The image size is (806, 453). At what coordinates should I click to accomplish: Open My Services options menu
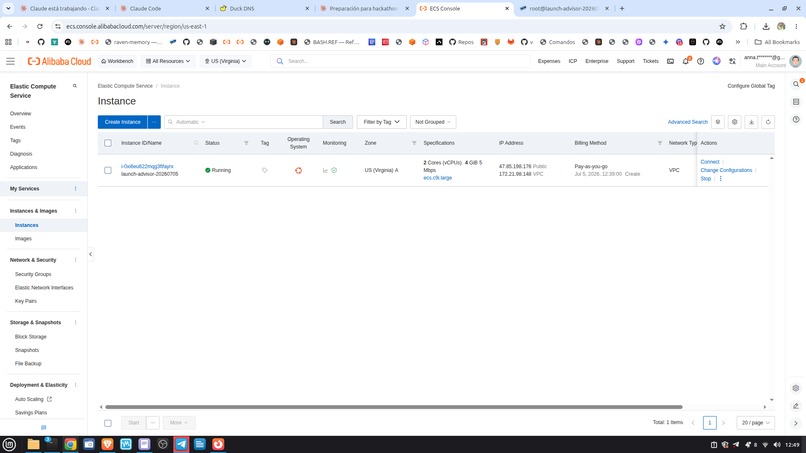[x=76, y=189]
